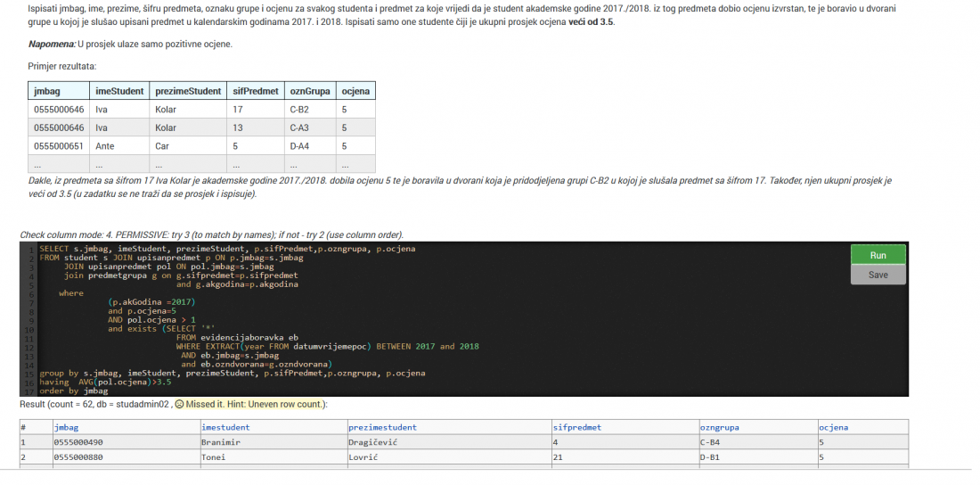Select result cell Branimir
This screenshot has height=485, width=980.
(274, 442)
